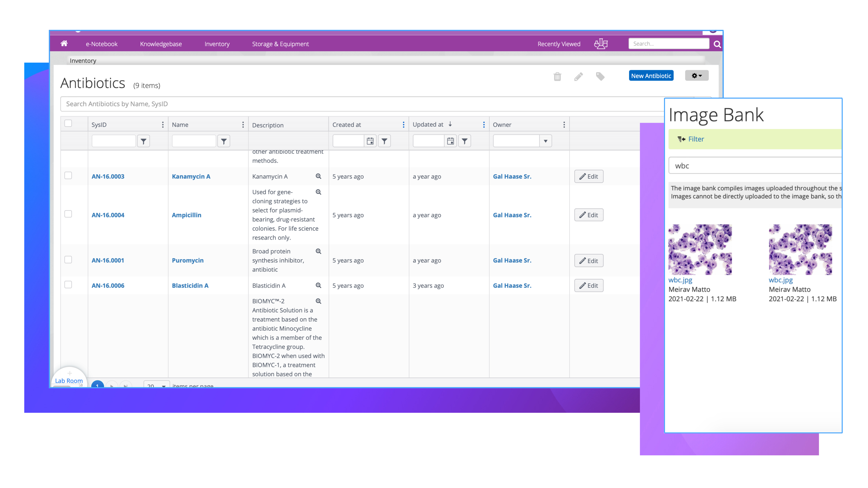Click the Filter icon in Image Bank
Viewport: 868px width, 488px height.
(x=681, y=139)
